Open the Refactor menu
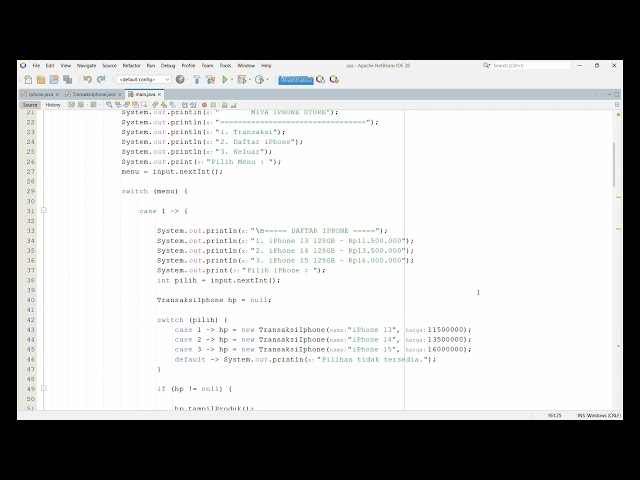The image size is (640, 480). click(x=131, y=65)
